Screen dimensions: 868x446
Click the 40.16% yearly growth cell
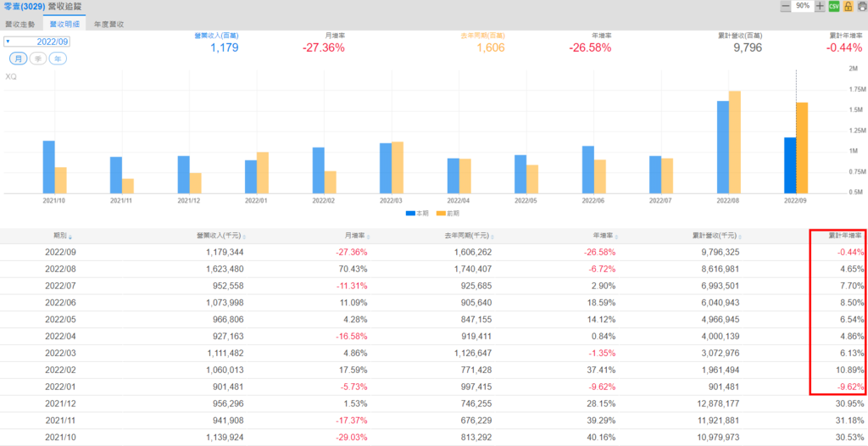[x=603, y=438]
